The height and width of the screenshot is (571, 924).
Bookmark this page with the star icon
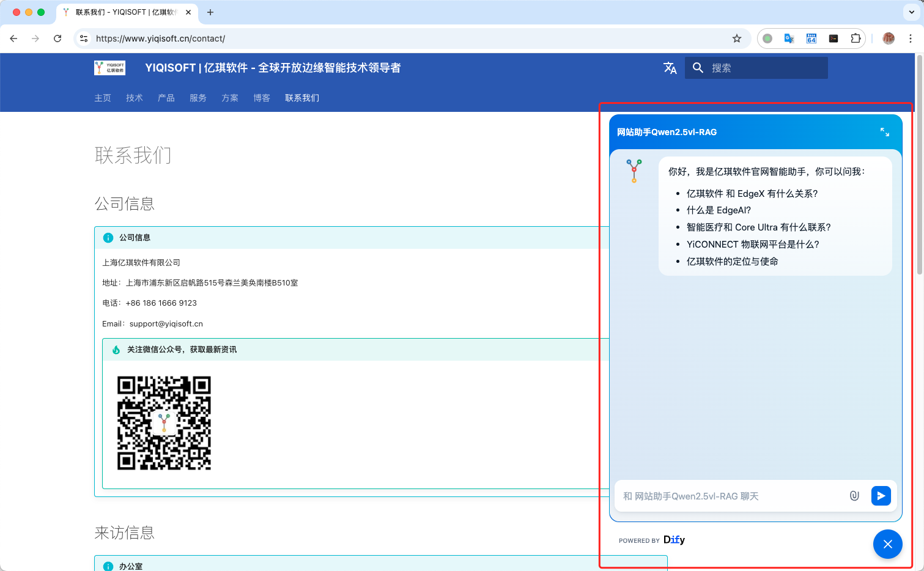tap(737, 39)
